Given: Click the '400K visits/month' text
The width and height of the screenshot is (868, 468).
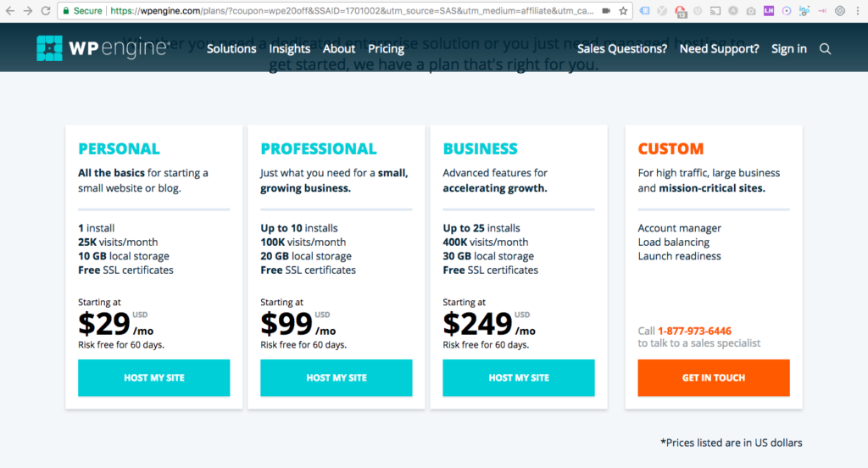Looking at the screenshot, I should tap(486, 242).
